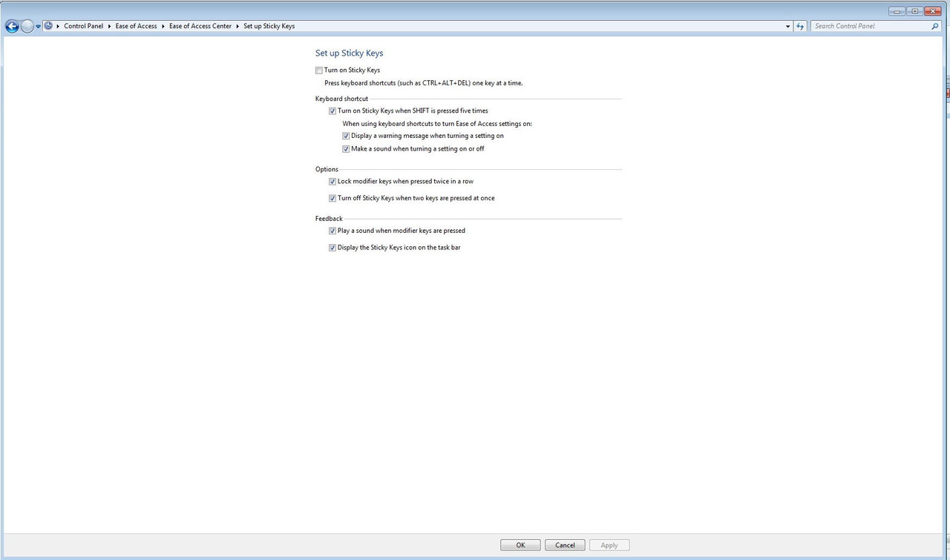
Task: Disable Turn on Sticky Keys when SHIFT pressed
Action: (332, 111)
